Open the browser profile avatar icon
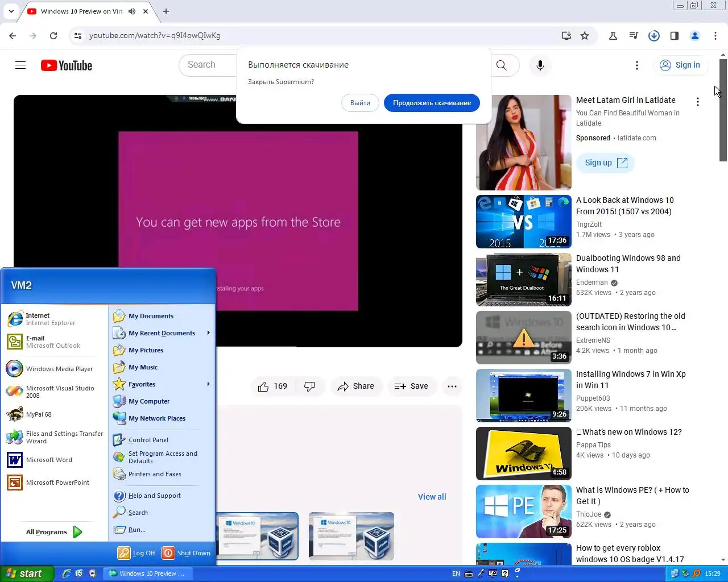The image size is (728, 582). [x=695, y=35]
